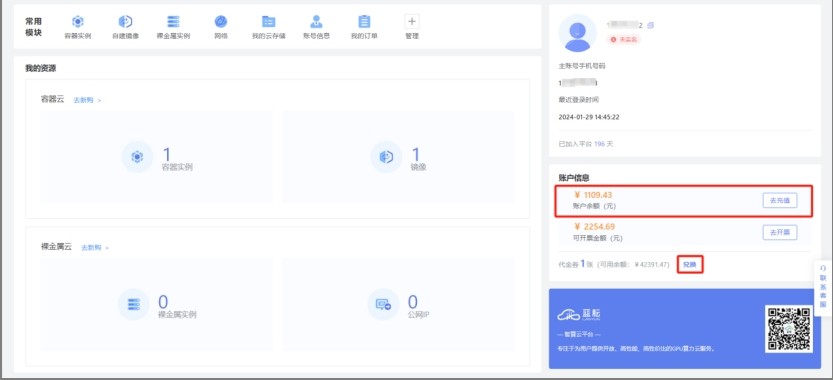
Task: Open the 镜像 count card
Action: pos(398,157)
